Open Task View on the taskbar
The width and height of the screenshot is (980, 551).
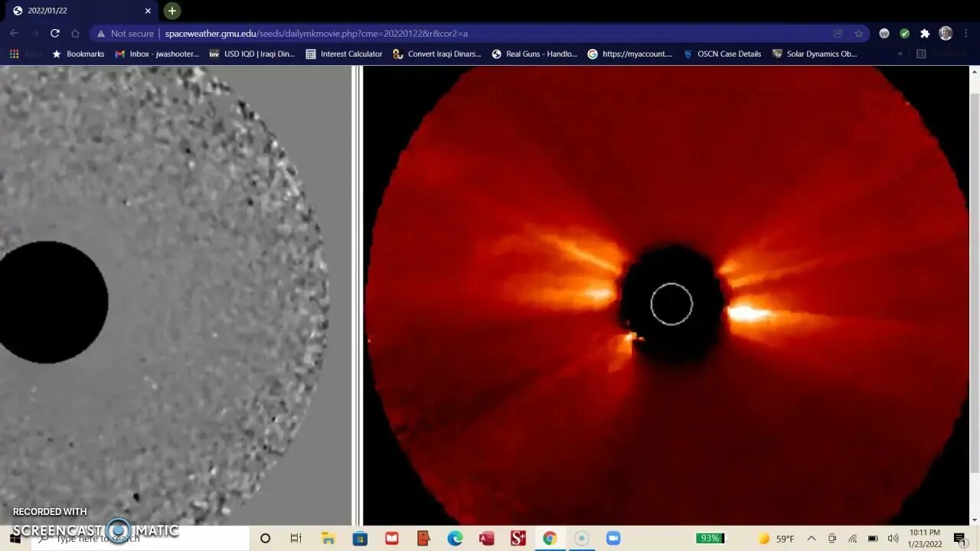coord(296,538)
